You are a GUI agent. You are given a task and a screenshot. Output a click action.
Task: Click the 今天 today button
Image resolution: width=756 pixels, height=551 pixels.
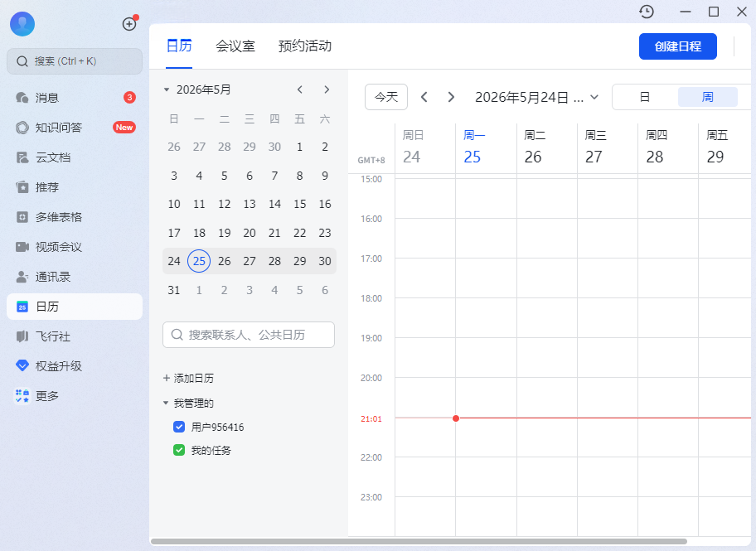(386, 97)
